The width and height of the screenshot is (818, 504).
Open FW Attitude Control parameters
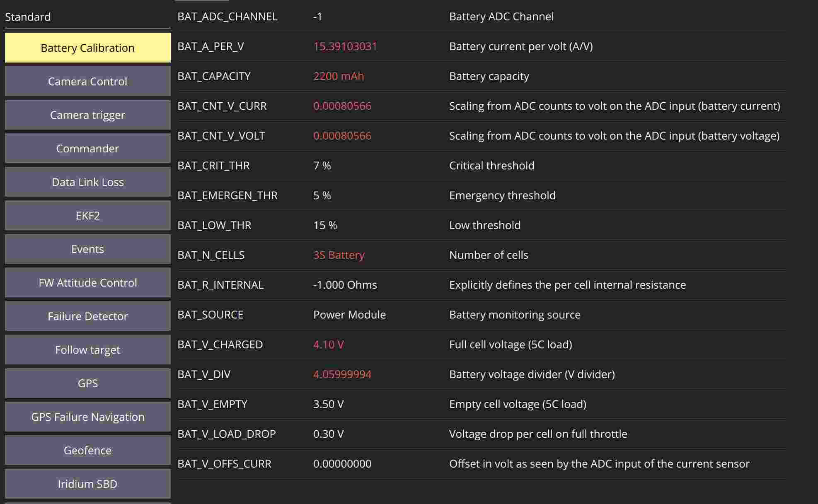(87, 282)
